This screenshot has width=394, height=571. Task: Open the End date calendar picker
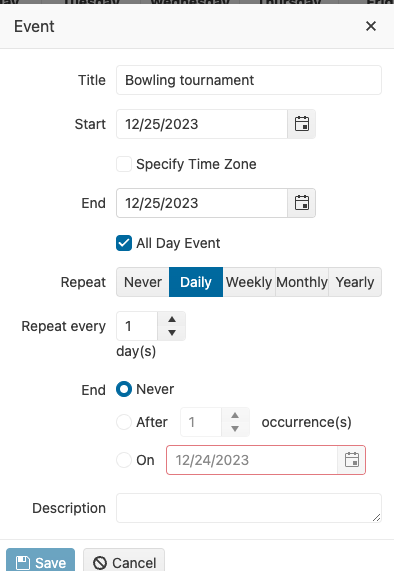tap(302, 203)
